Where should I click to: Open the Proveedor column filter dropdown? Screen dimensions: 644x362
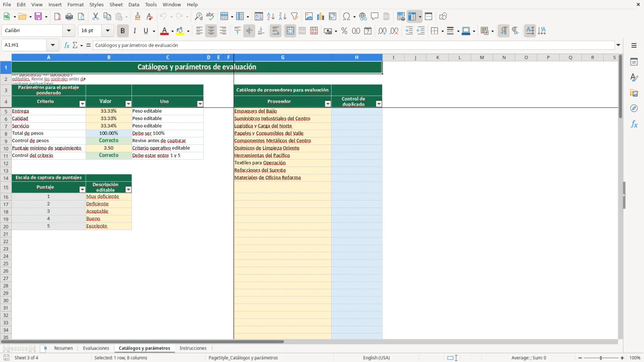(328, 104)
